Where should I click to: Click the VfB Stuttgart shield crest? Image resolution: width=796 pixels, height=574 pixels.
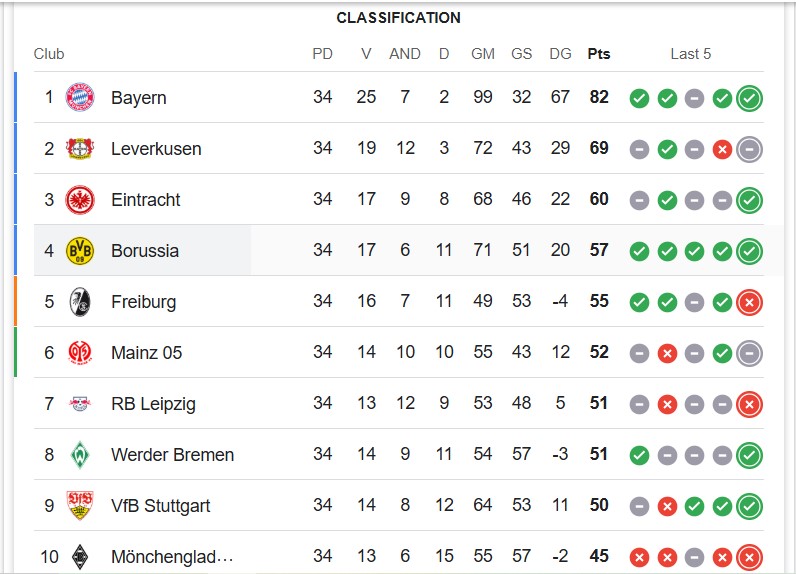click(80, 505)
